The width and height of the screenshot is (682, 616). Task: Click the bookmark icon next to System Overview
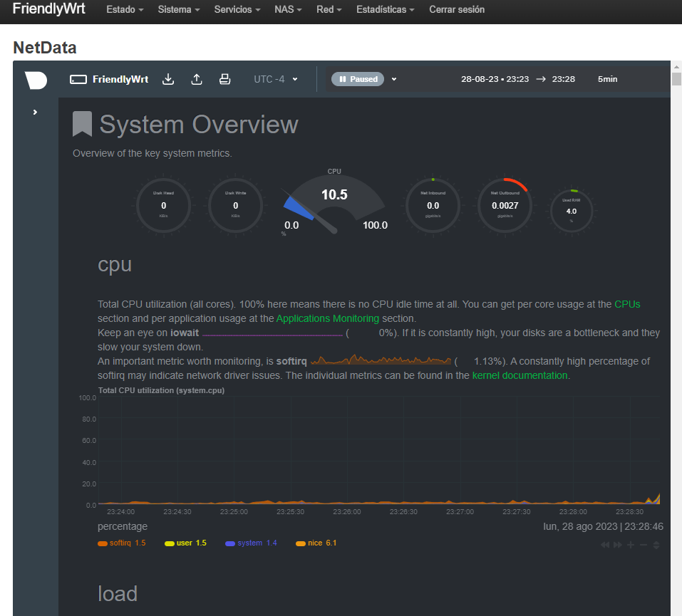[82, 124]
